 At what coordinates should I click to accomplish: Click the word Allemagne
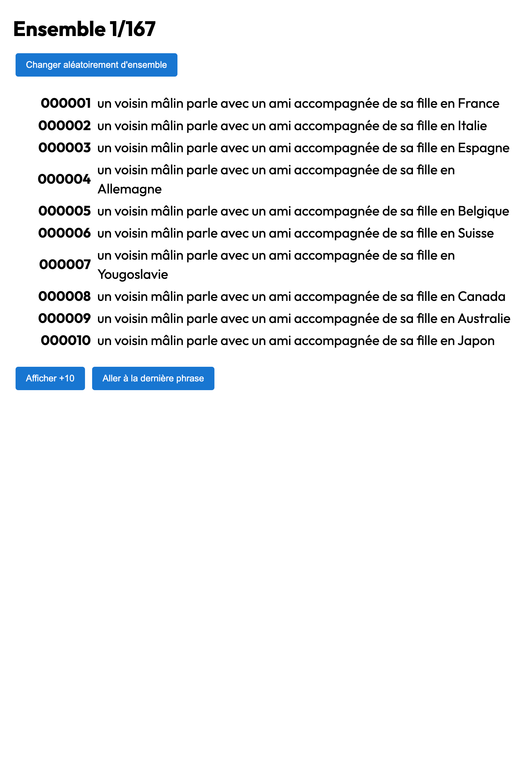coord(130,189)
